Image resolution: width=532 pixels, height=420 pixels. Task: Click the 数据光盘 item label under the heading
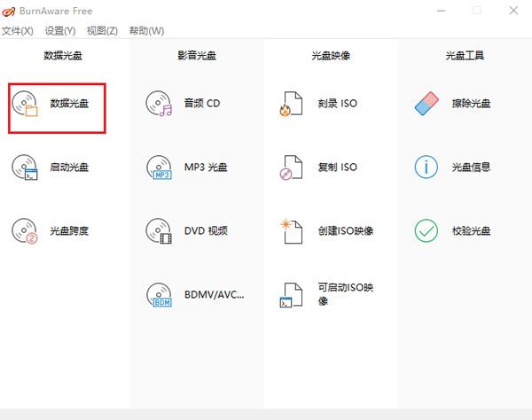click(69, 104)
